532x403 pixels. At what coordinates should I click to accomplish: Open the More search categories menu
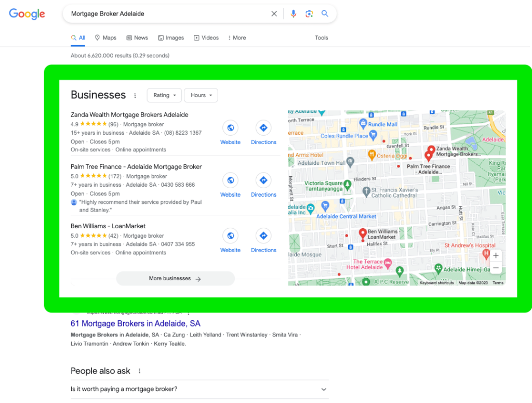pos(237,37)
